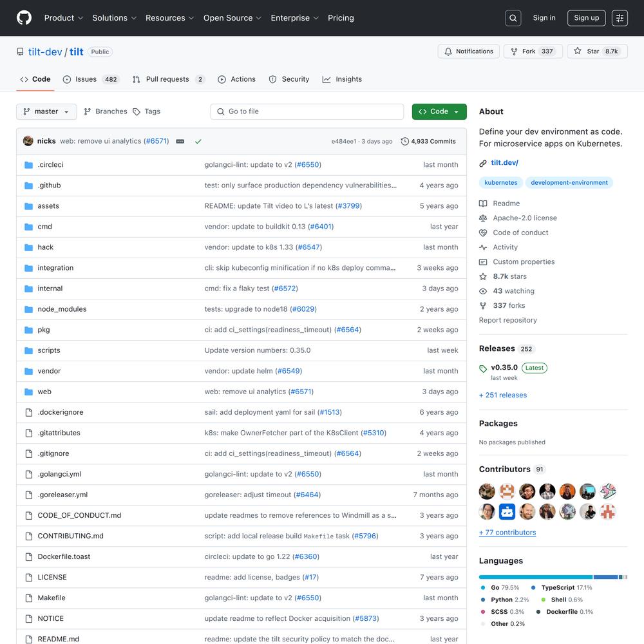The height and width of the screenshot is (644, 644).
Task: Expand the green Code dropdown button
Action: pos(439,111)
